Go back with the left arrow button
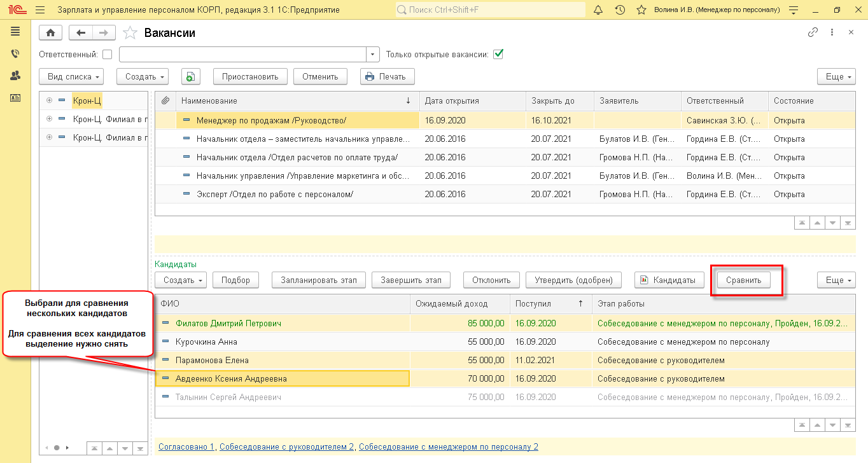The image size is (868, 463). pyautogui.click(x=81, y=33)
